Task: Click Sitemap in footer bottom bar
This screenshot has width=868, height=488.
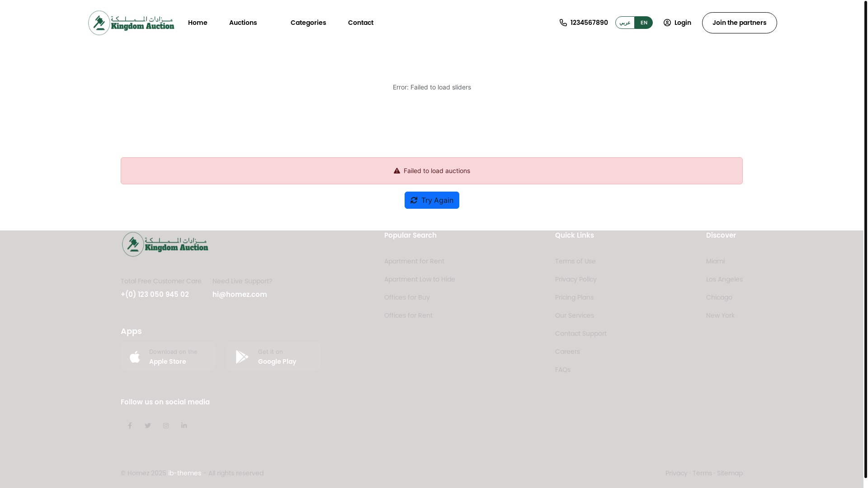Action: (730, 473)
